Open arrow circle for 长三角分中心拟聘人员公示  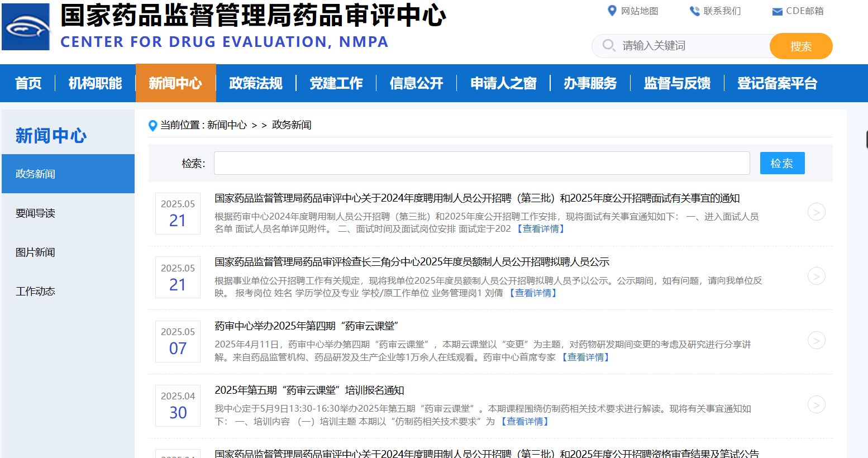[x=816, y=276]
